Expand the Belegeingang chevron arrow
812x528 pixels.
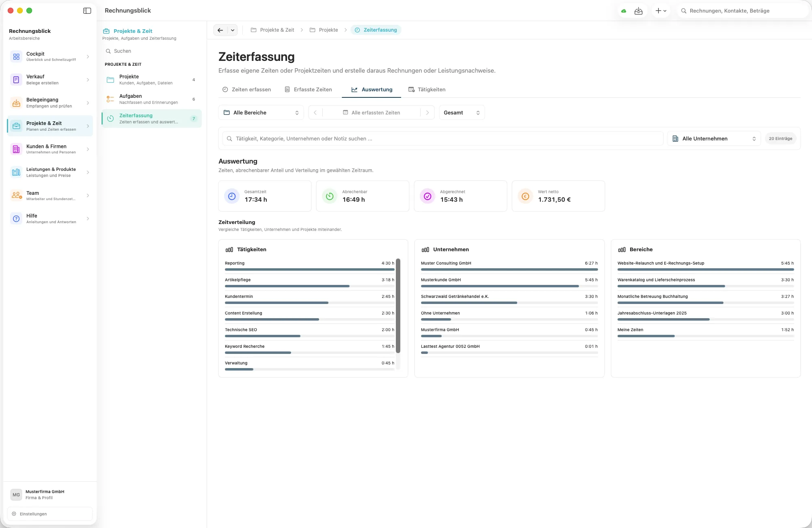tap(88, 103)
